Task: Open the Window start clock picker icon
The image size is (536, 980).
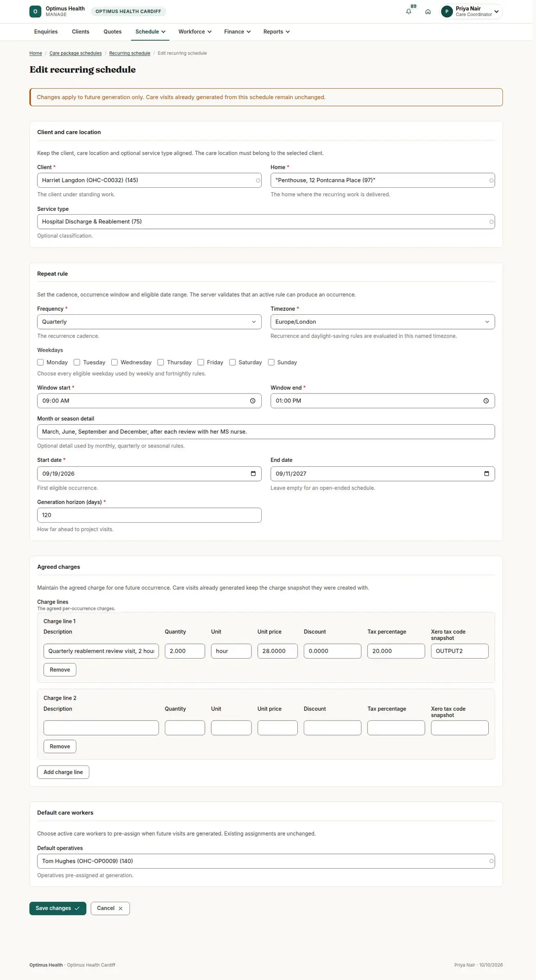Action: point(253,401)
